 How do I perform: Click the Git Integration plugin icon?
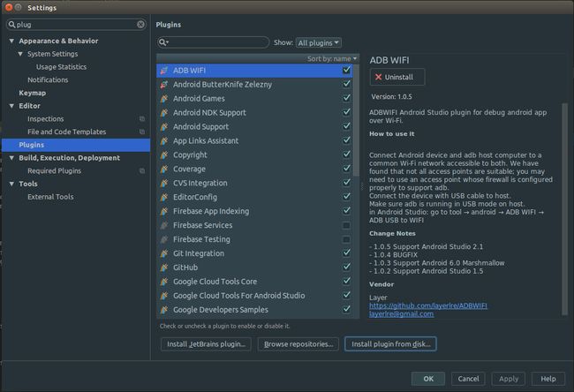(x=164, y=253)
